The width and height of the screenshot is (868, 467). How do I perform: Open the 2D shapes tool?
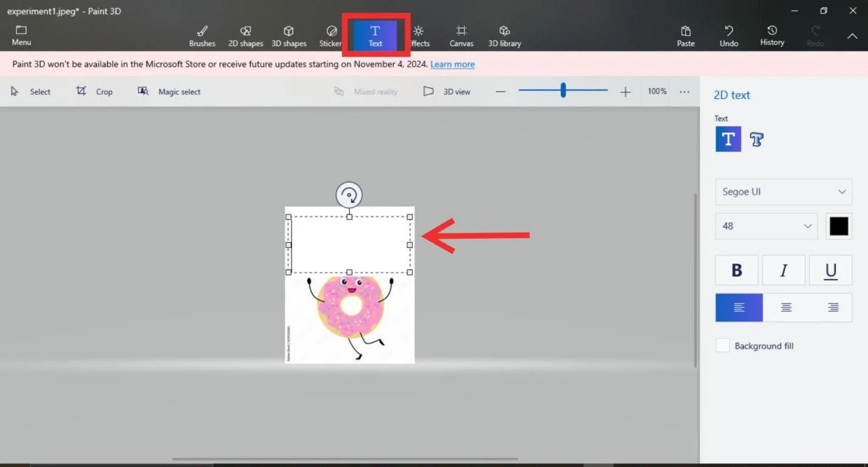click(246, 36)
